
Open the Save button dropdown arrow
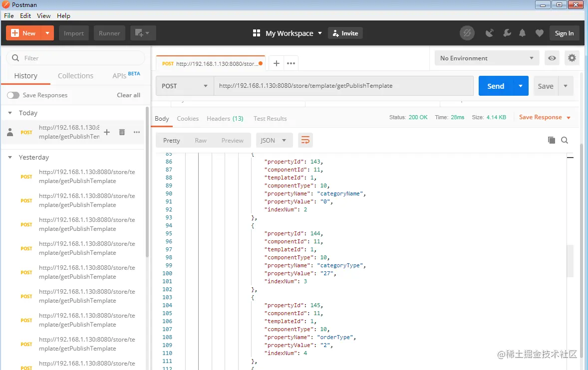pyautogui.click(x=566, y=86)
